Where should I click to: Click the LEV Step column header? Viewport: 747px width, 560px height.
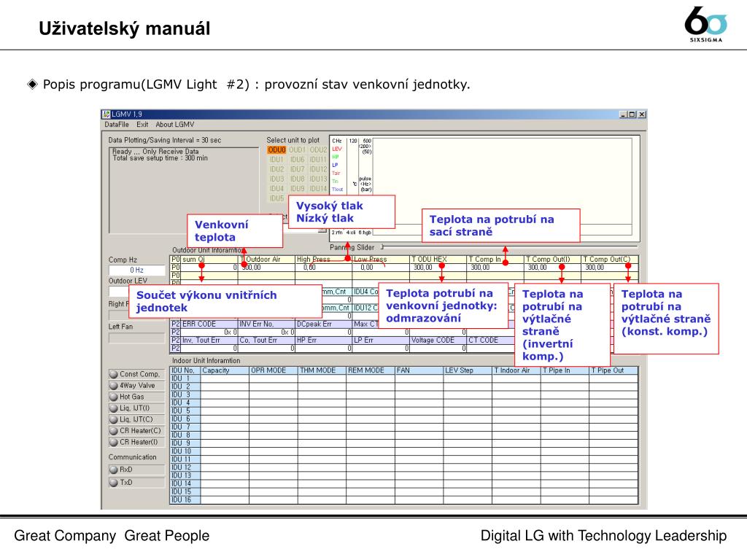pos(468,370)
